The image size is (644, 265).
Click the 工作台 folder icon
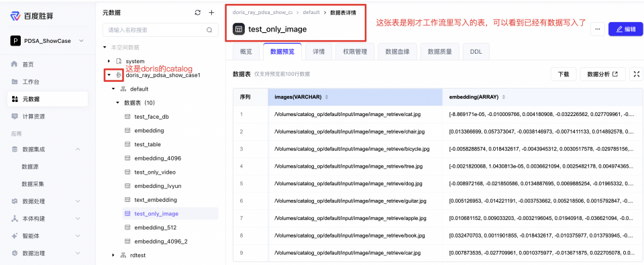coord(15,82)
